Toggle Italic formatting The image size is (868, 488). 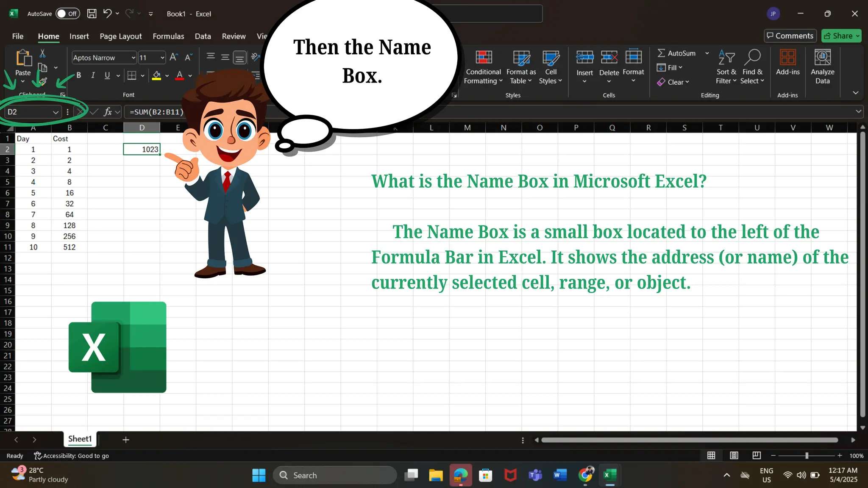pyautogui.click(x=93, y=75)
